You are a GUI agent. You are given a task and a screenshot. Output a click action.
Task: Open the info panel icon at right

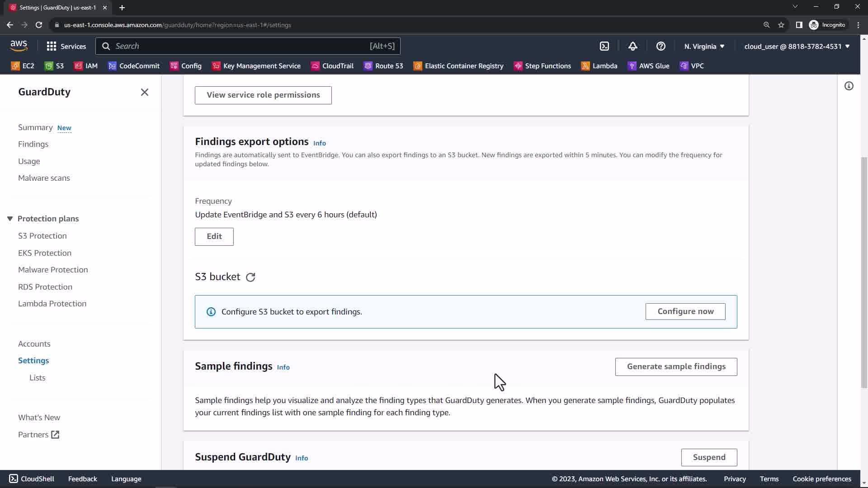click(x=849, y=86)
